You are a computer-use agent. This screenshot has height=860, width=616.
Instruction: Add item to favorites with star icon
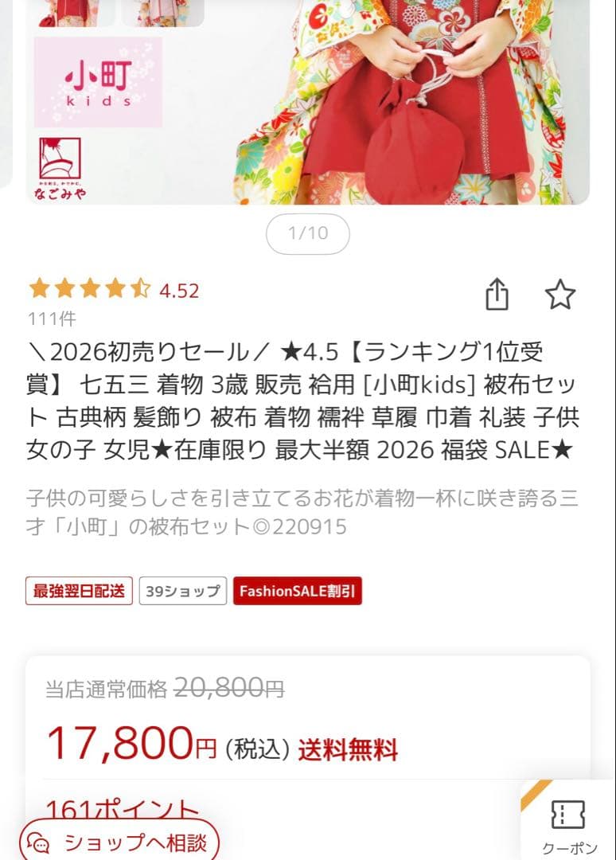click(x=560, y=295)
